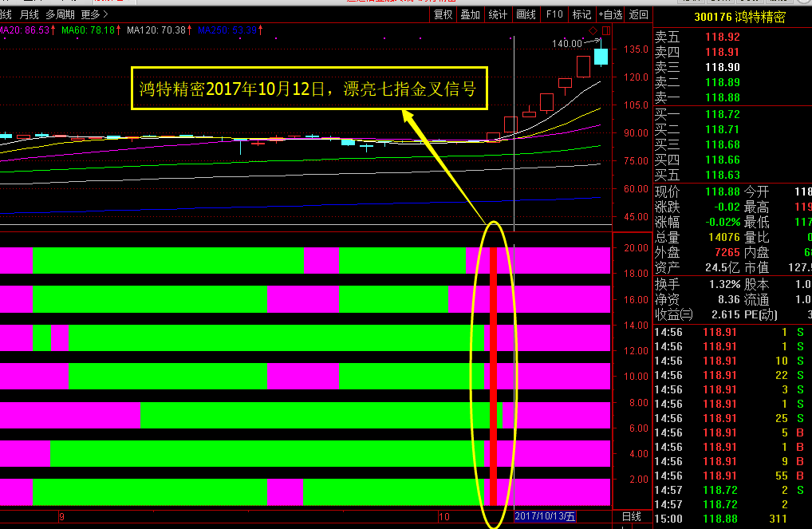
Task: Switch to the 月线 monthly period tab
Action: click(29, 14)
